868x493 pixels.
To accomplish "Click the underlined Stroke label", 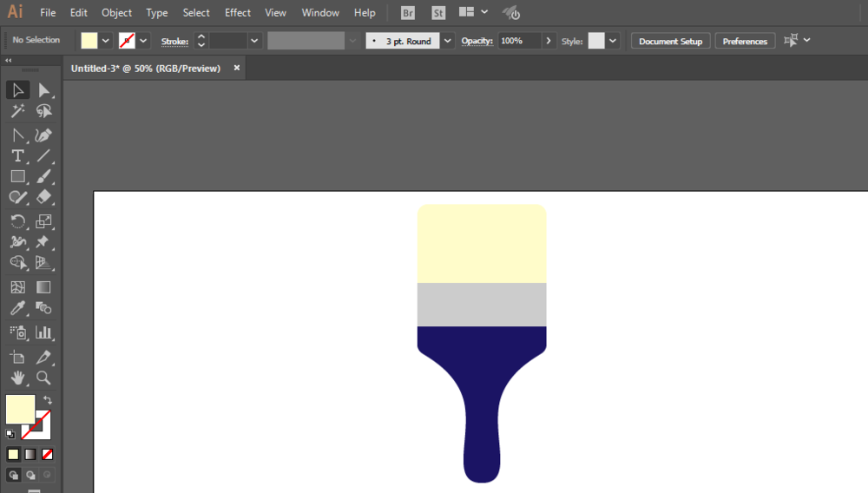I will click(174, 42).
